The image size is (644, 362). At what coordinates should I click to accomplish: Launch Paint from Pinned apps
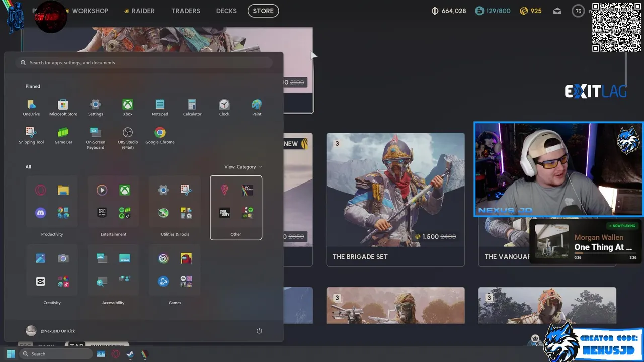tap(257, 107)
